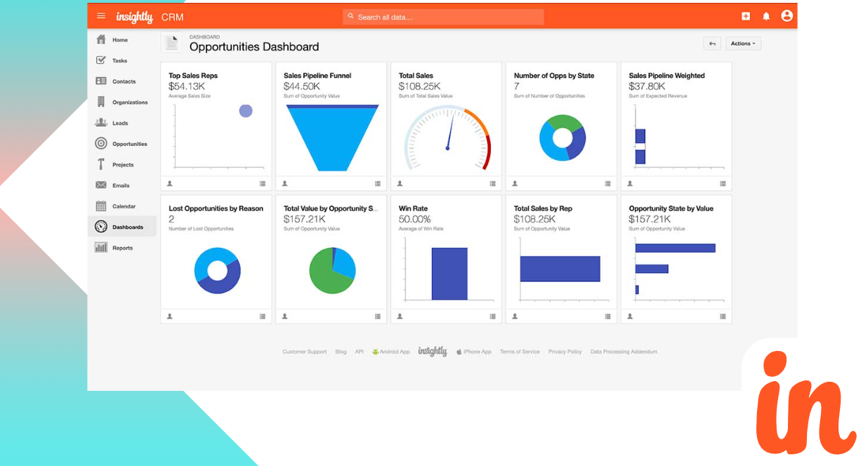Select Leads from the sidebar
Image resolution: width=868 pixels, height=466 pixels.
coord(122,123)
